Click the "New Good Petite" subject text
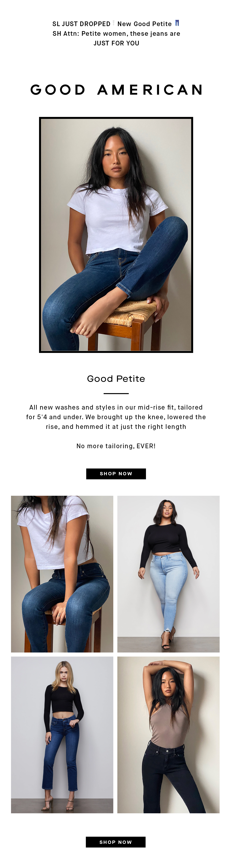232x868 pixels. click(144, 24)
